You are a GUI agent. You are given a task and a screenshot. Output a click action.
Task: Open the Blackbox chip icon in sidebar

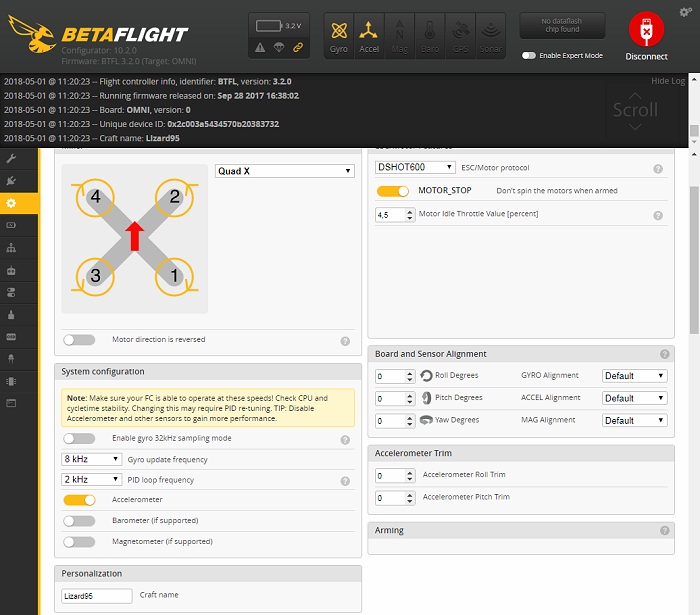(x=11, y=381)
